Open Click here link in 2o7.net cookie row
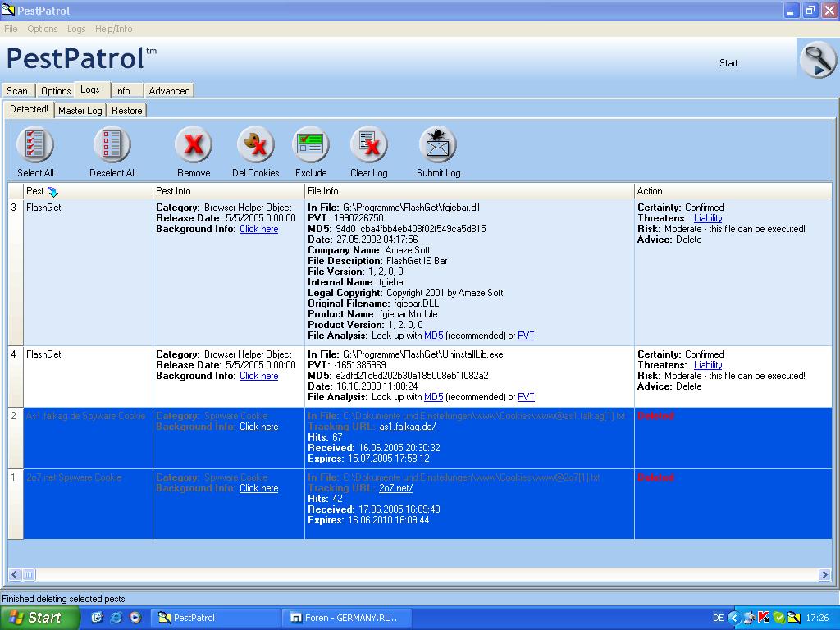The height and width of the screenshot is (630, 840). (x=258, y=488)
